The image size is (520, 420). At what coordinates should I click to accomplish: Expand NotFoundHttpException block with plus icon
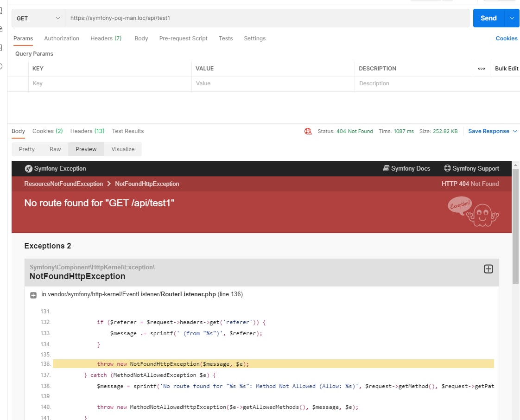pyautogui.click(x=488, y=269)
